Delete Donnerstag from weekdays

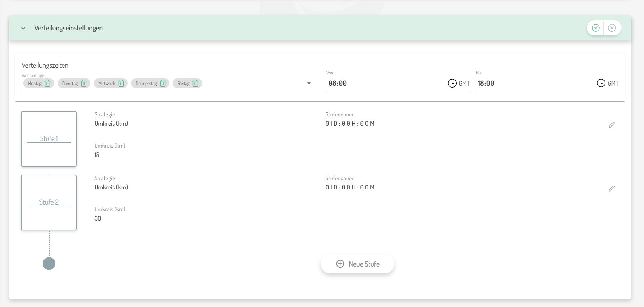(x=163, y=84)
